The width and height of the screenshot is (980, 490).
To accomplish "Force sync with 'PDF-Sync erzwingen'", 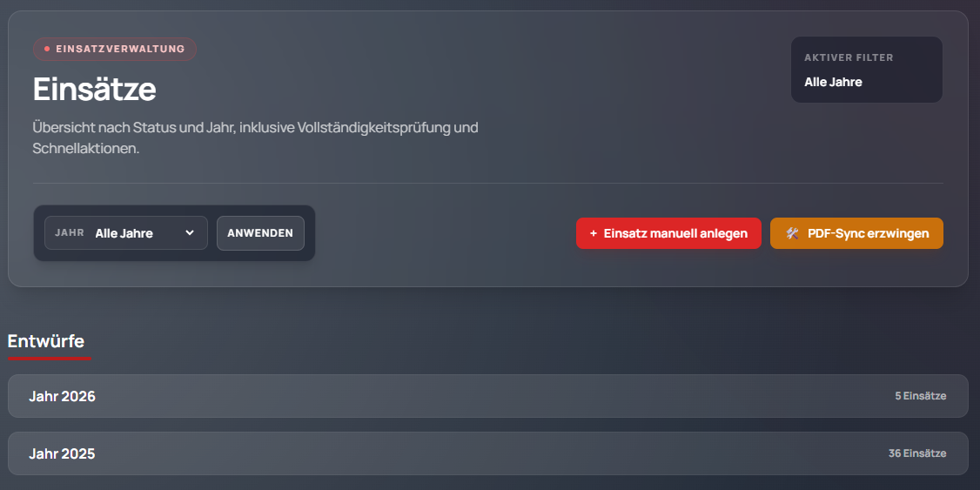I will [x=856, y=233].
